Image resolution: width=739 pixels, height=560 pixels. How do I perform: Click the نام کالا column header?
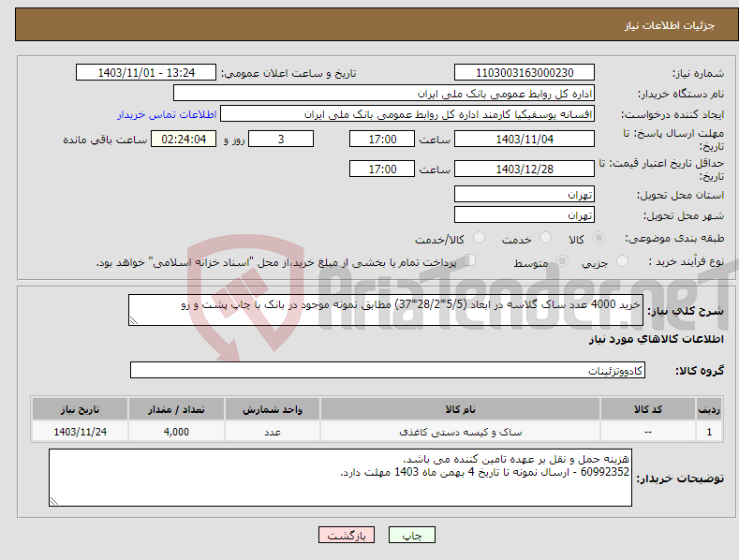pos(460,409)
